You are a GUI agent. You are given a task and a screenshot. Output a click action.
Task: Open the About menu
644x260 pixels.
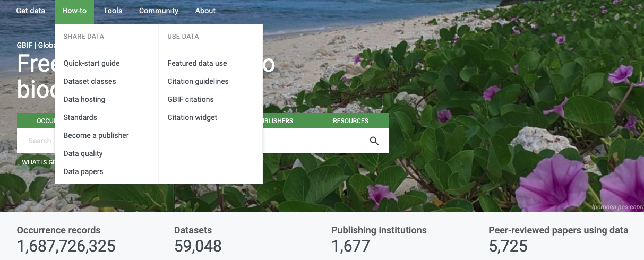(x=205, y=11)
